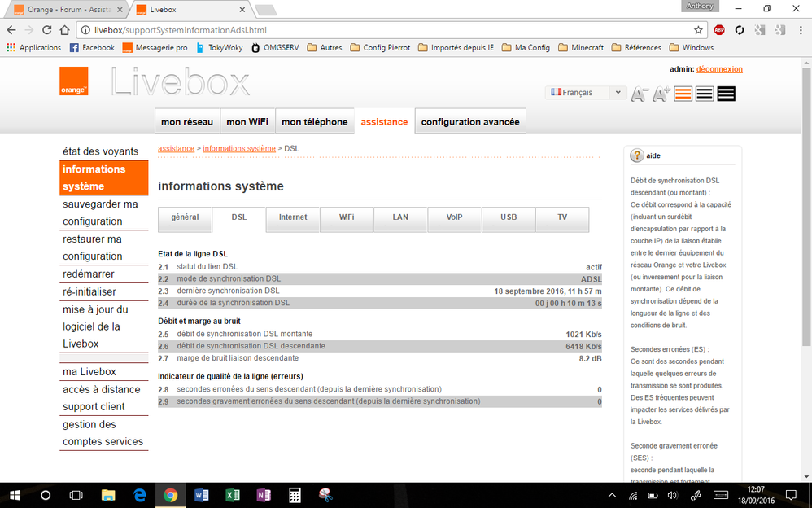Open the Français language dropdown
Screen dimensions: 812x508
(586, 92)
